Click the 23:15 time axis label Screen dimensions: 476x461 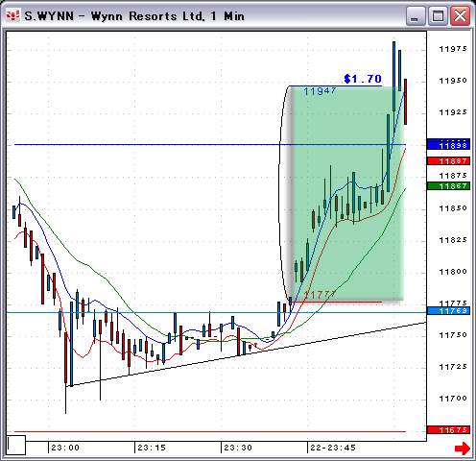click(x=152, y=448)
